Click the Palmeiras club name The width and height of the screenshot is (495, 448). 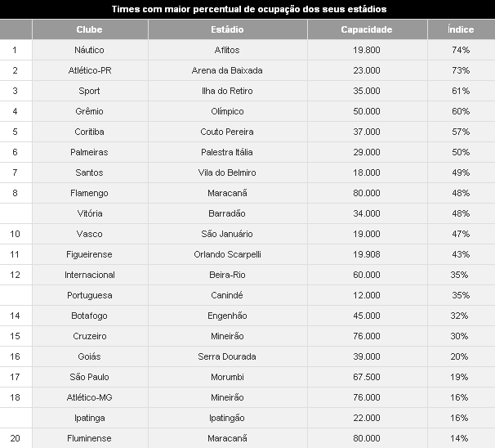tap(89, 152)
